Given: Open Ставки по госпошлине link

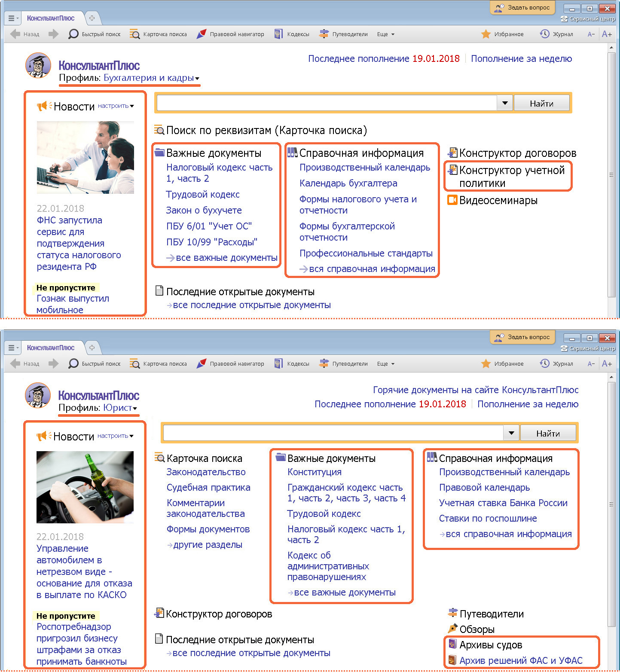Looking at the screenshot, I should pyautogui.click(x=488, y=518).
